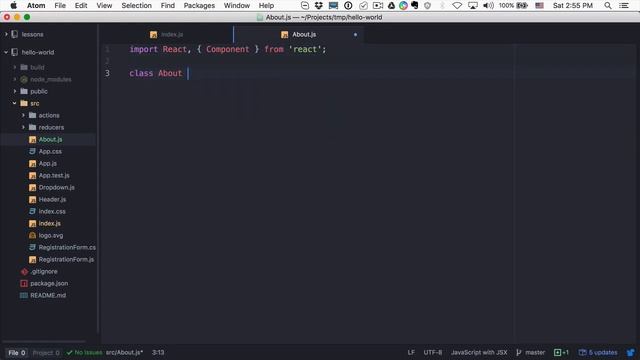
Task: Open App.js in the tree view
Action: (48, 163)
